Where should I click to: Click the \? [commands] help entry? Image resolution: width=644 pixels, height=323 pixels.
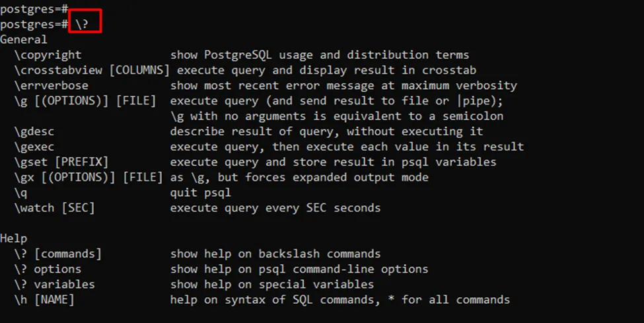[x=58, y=254]
